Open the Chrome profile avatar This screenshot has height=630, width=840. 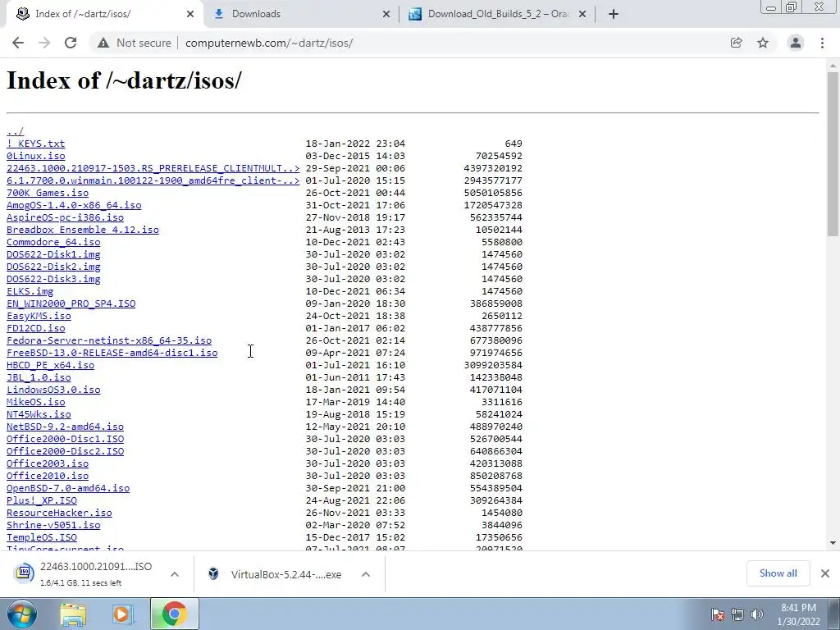(796, 43)
